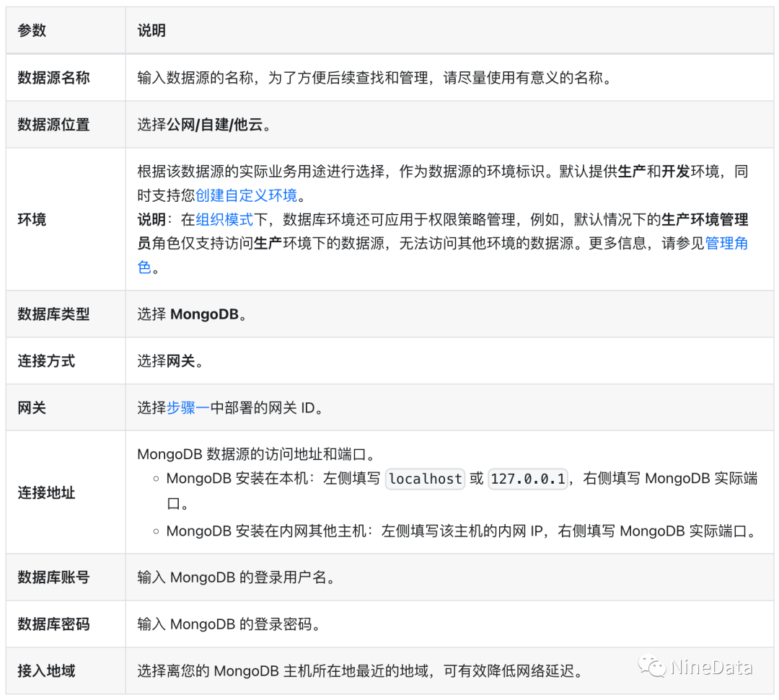Open the 组织模式 link

(x=224, y=219)
